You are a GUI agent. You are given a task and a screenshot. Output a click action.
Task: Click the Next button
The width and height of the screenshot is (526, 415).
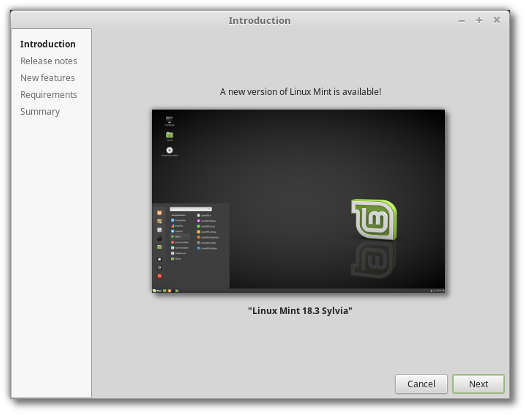point(478,384)
